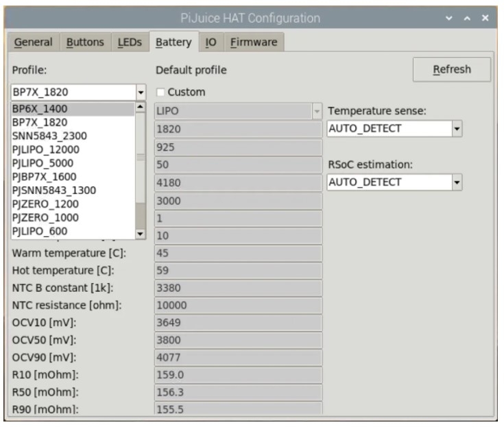Click the profile list scroll-up arrow
This screenshot has height=427, width=504.
pyautogui.click(x=141, y=107)
